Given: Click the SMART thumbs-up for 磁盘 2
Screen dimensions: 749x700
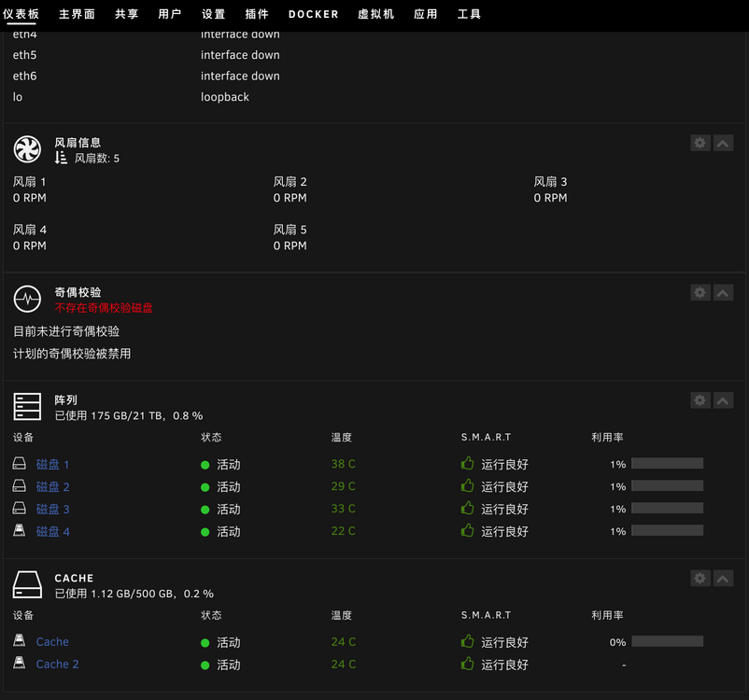Looking at the screenshot, I should pos(467,485).
